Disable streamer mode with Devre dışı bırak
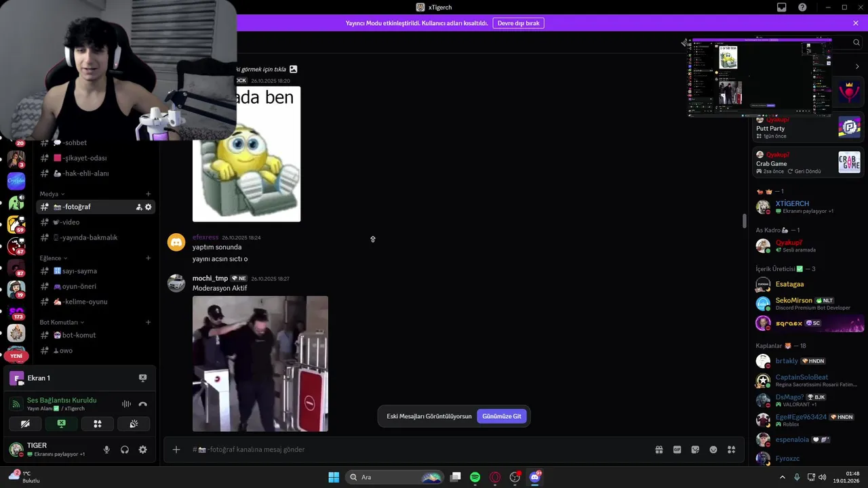The image size is (868, 488). 518,23
